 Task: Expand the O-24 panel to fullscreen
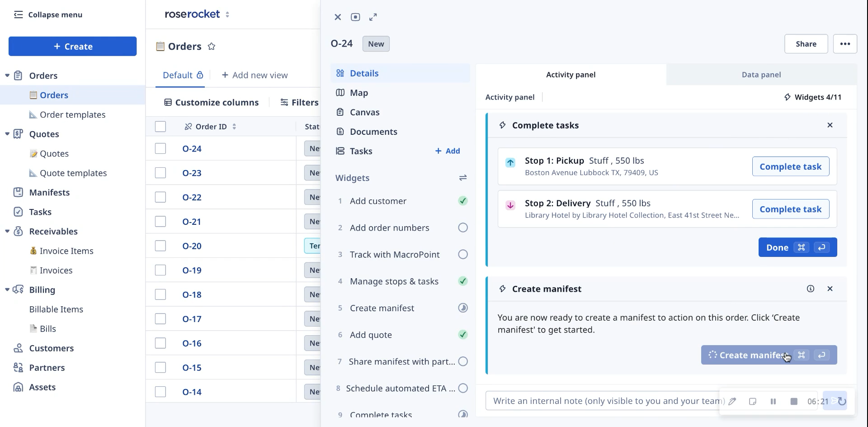tap(373, 17)
